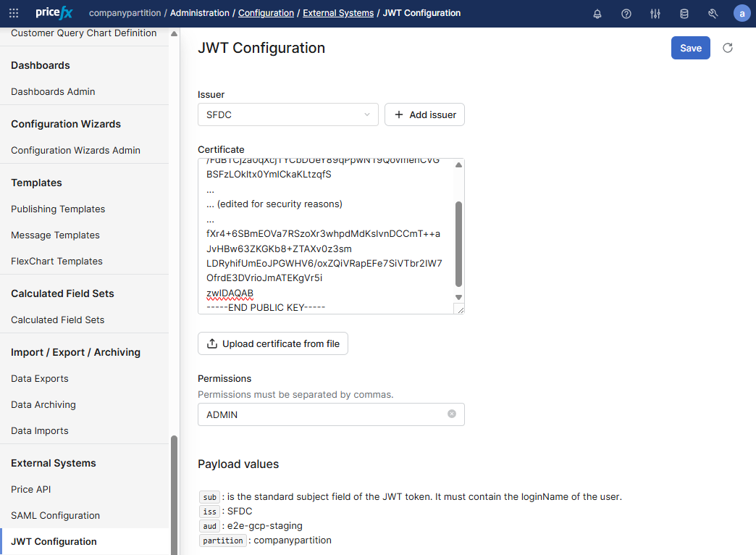This screenshot has height=555, width=756.
Task: Open the apps grid menu icon
Action: (14, 13)
